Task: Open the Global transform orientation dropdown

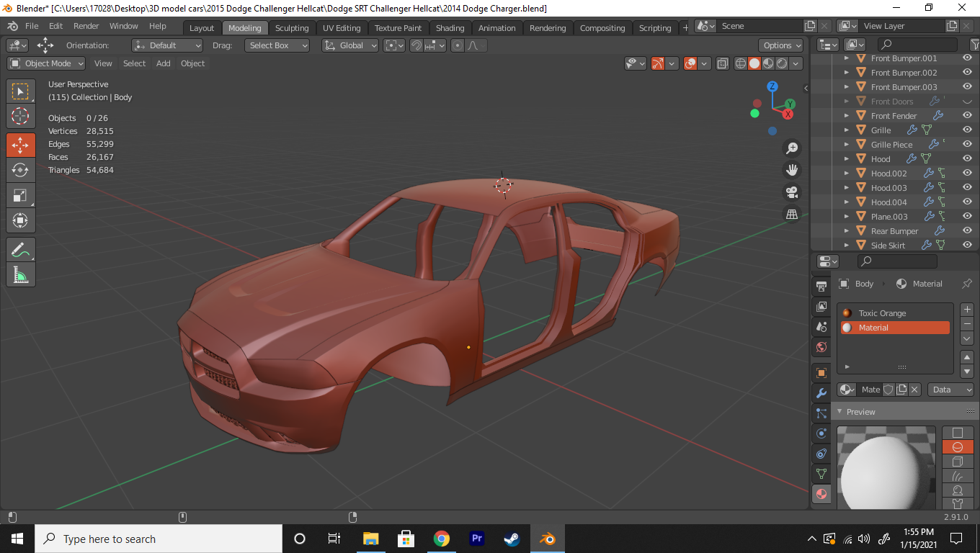Action: coord(350,45)
